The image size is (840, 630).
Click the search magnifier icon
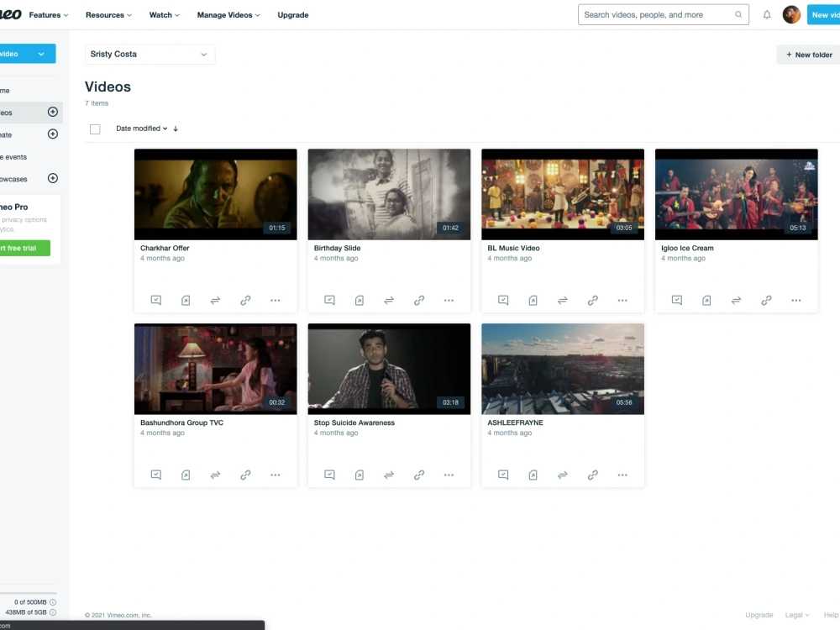coord(738,14)
